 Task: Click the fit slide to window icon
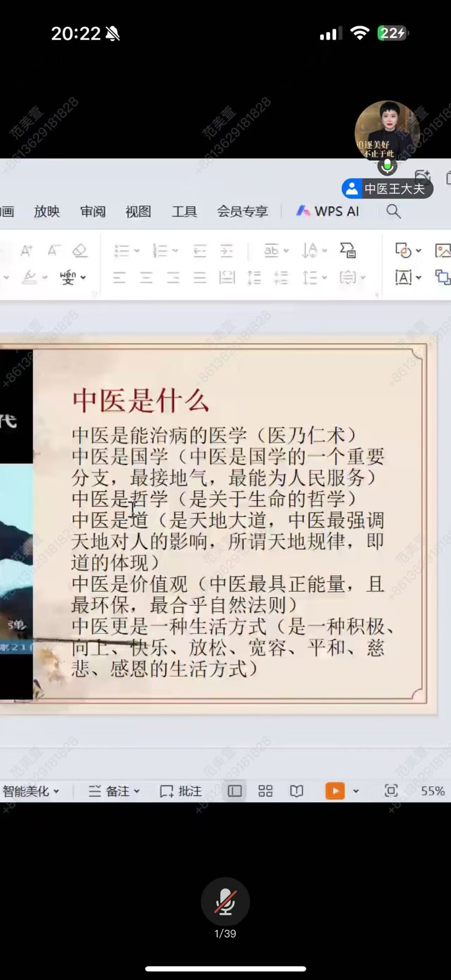391,791
